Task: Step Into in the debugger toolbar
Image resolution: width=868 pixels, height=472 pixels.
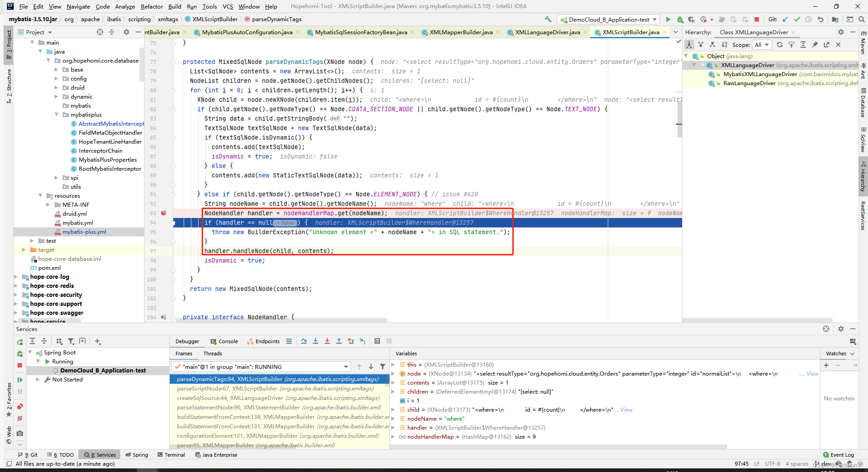Action: (x=316, y=341)
